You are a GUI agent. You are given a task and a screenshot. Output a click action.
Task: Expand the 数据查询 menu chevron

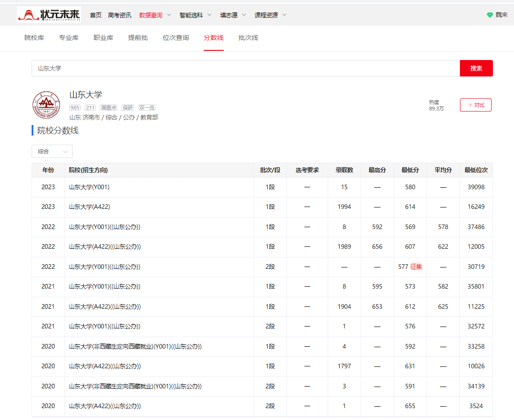(x=169, y=15)
